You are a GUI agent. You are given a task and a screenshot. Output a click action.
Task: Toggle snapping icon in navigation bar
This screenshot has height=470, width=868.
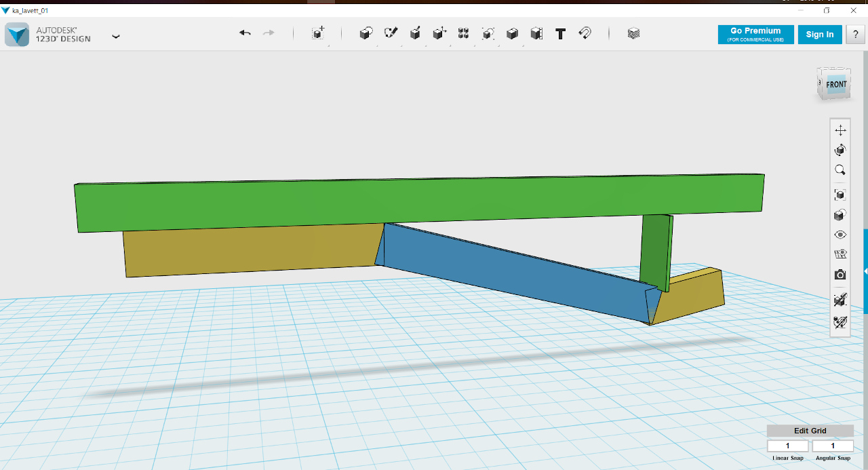click(x=840, y=300)
